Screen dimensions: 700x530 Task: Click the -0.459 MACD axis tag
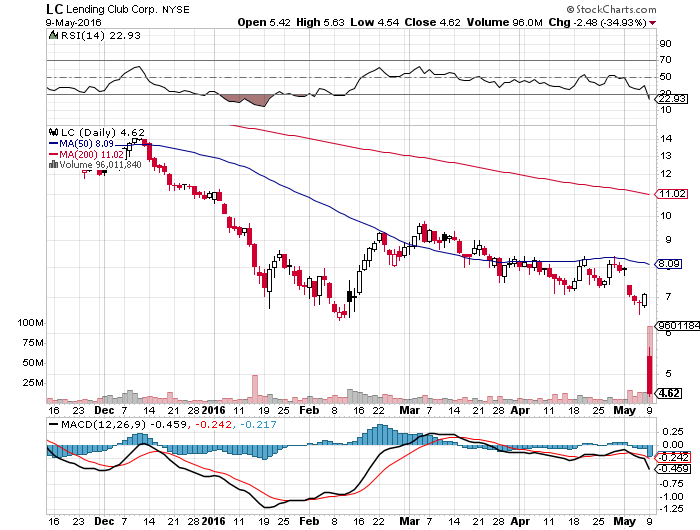pos(672,469)
